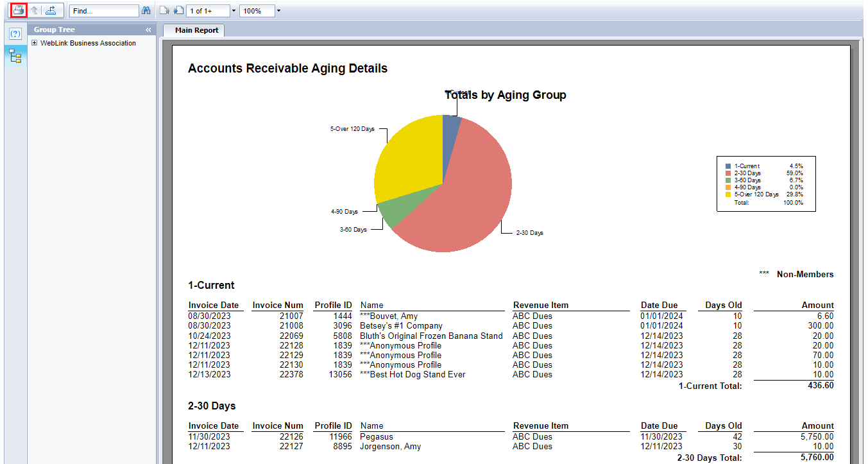Click the 2-30 Days Total value 5,760.00
The image size is (868, 464).
click(x=817, y=457)
